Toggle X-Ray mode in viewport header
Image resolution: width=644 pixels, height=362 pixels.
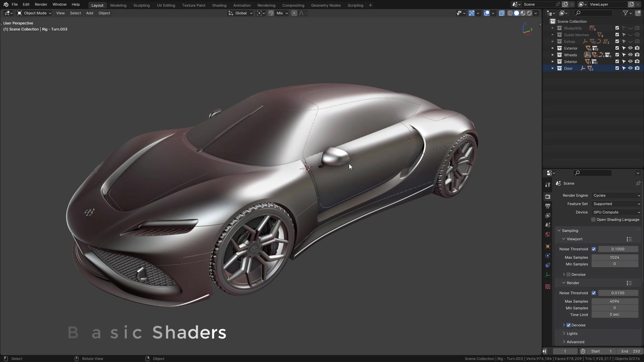coord(501,13)
